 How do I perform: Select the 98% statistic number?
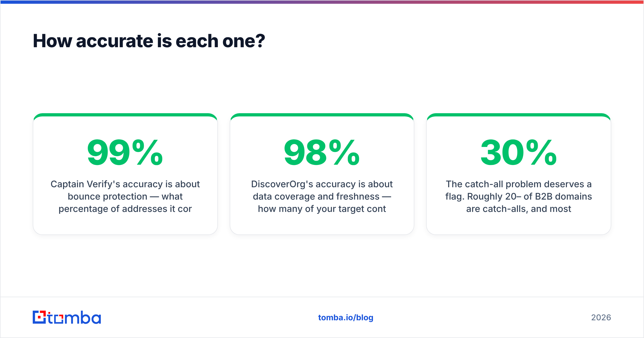[x=322, y=153]
